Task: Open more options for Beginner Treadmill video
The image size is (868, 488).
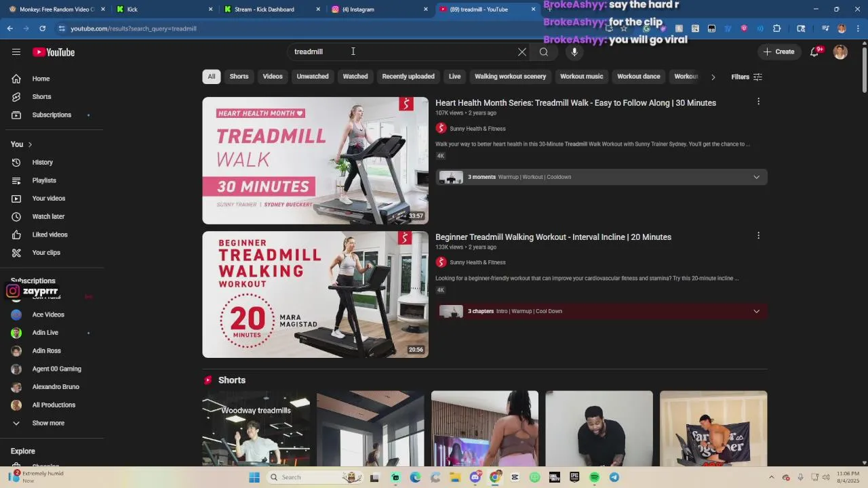Action: pyautogui.click(x=758, y=236)
